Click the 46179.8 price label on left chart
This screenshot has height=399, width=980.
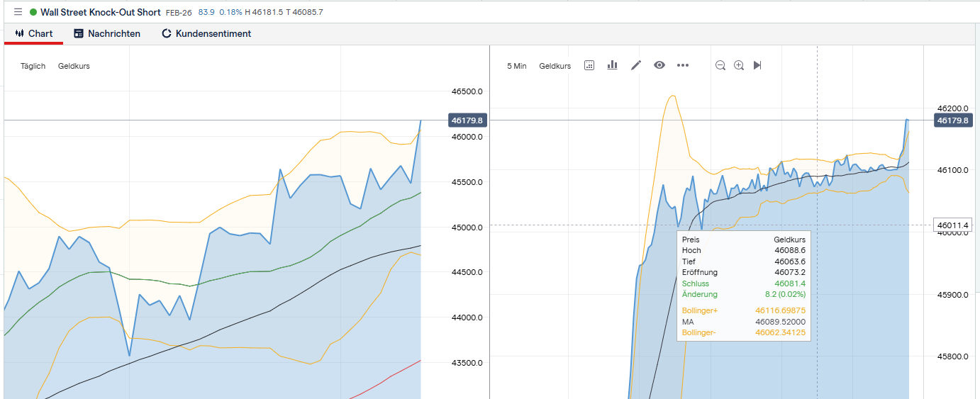click(467, 120)
